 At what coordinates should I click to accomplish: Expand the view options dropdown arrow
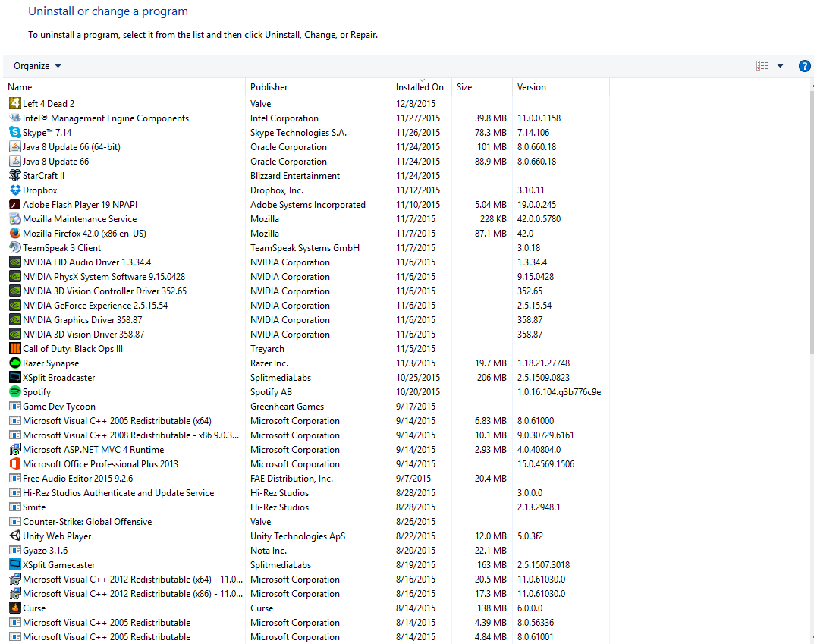(781, 66)
